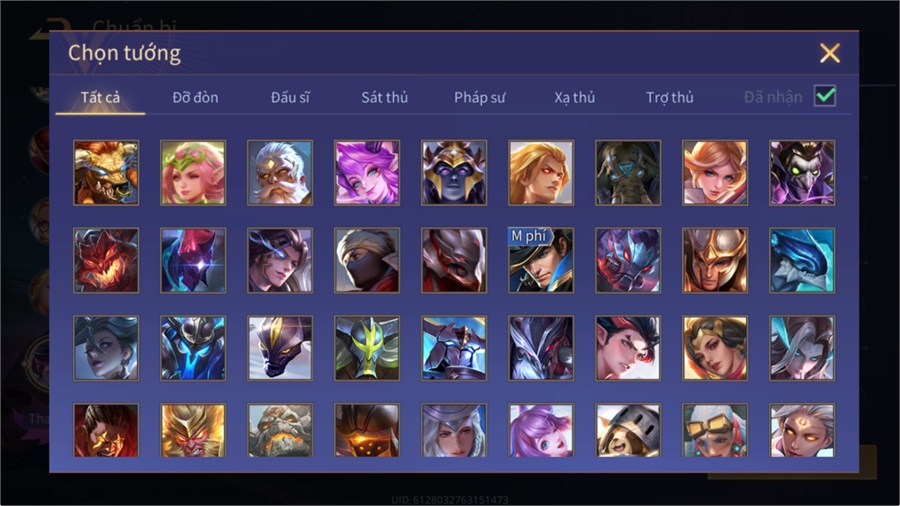The width and height of the screenshot is (900, 506).
Task: Pick the red demon face hero
Action: coord(106,260)
